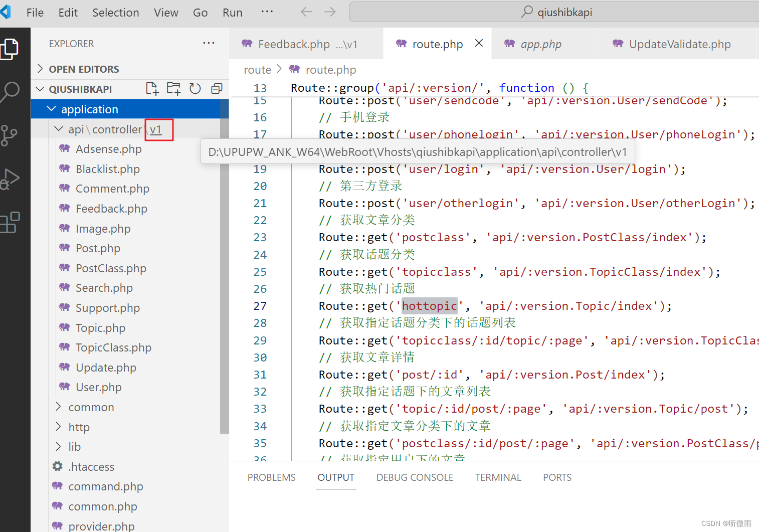This screenshot has width=759, height=532.
Task: Refresh the explorer file tree
Action: (x=195, y=89)
